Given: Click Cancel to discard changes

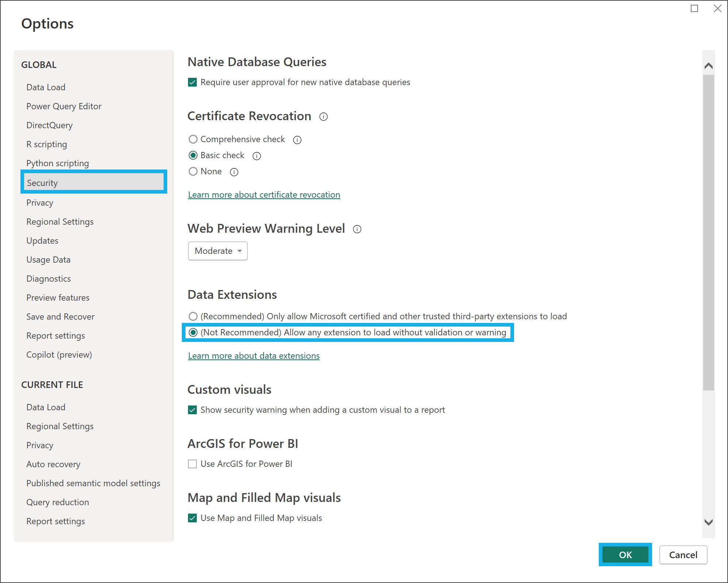Looking at the screenshot, I should pos(683,555).
